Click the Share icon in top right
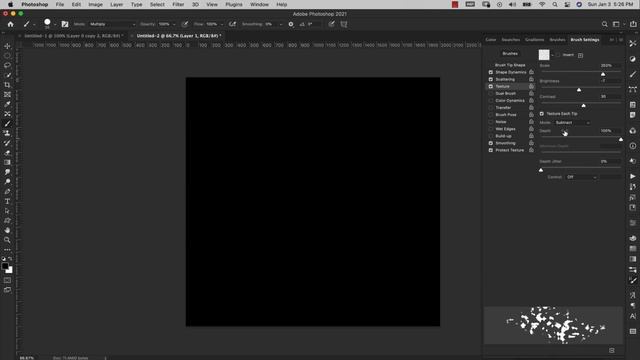The height and width of the screenshot is (360, 640). 633,24
